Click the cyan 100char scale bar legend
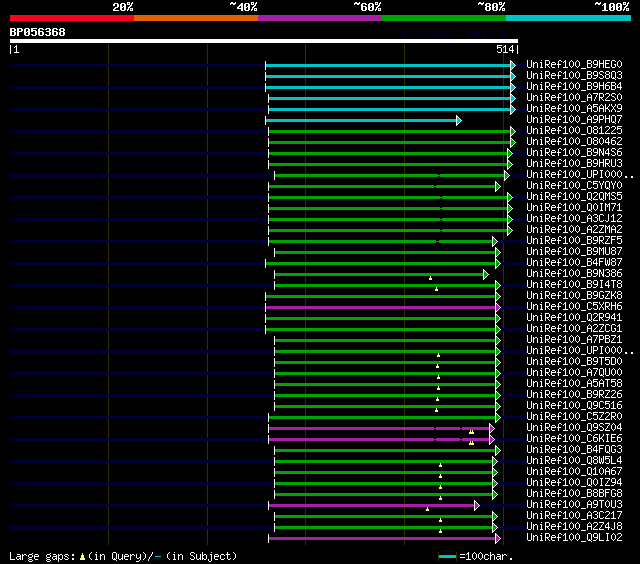The image size is (640, 564). [447, 556]
